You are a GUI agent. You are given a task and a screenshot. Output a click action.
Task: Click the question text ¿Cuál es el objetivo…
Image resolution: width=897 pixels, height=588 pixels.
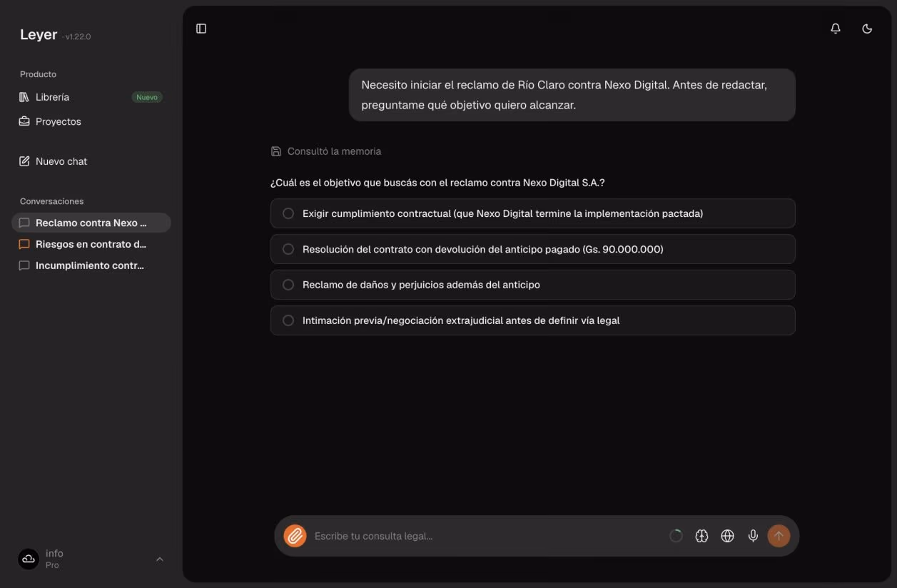click(x=437, y=183)
